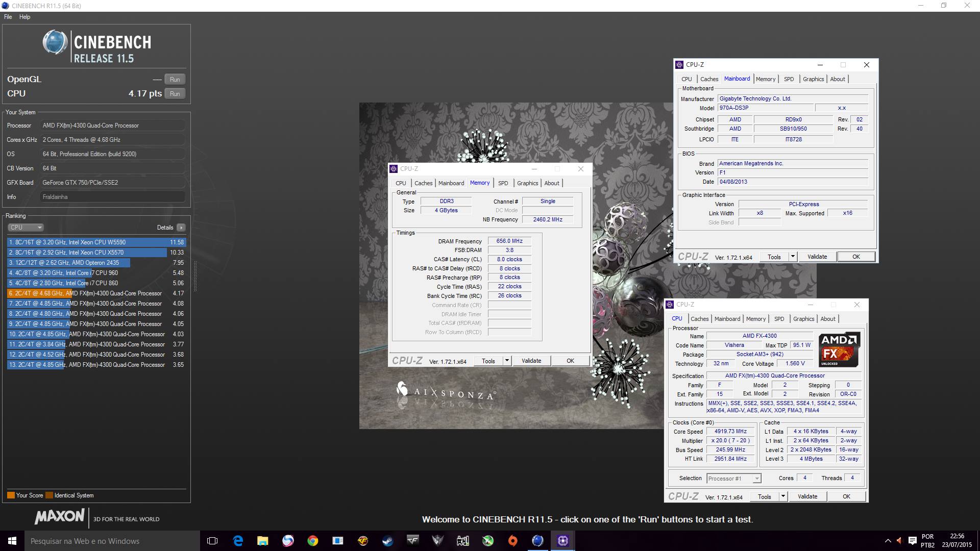This screenshot has height=551, width=980.
Task: Open Caches tab in Memory CPU-Z window
Action: tap(423, 183)
